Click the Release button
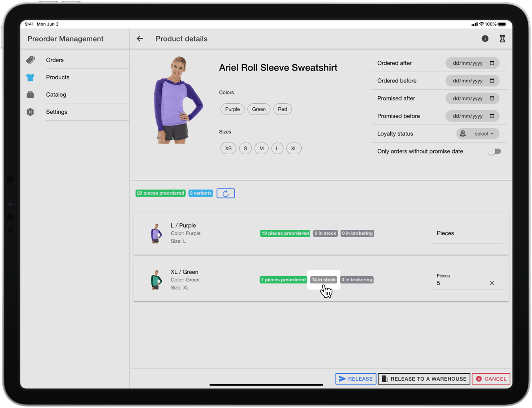This screenshot has height=408, width=532. 356,379
